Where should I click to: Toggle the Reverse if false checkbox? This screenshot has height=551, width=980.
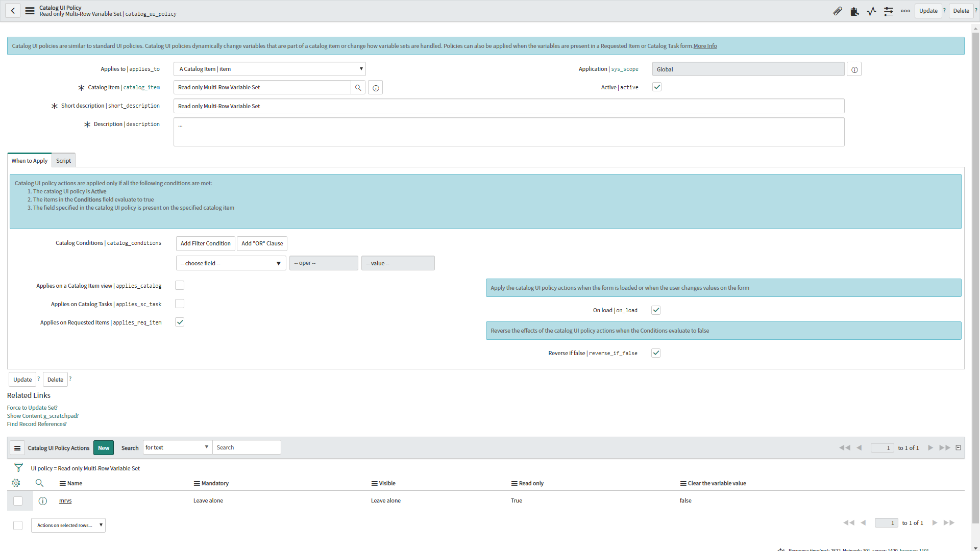[x=656, y=353]
